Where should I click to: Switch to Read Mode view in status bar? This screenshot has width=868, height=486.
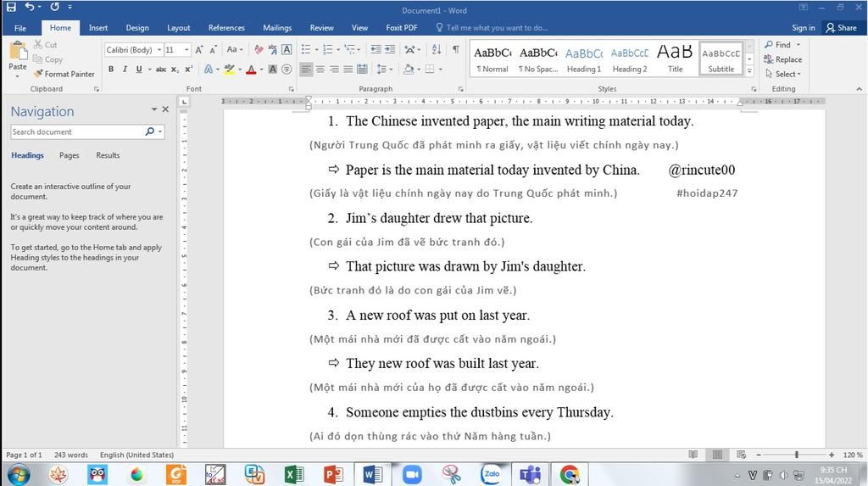pyautogui.click(x=693, y=455)
